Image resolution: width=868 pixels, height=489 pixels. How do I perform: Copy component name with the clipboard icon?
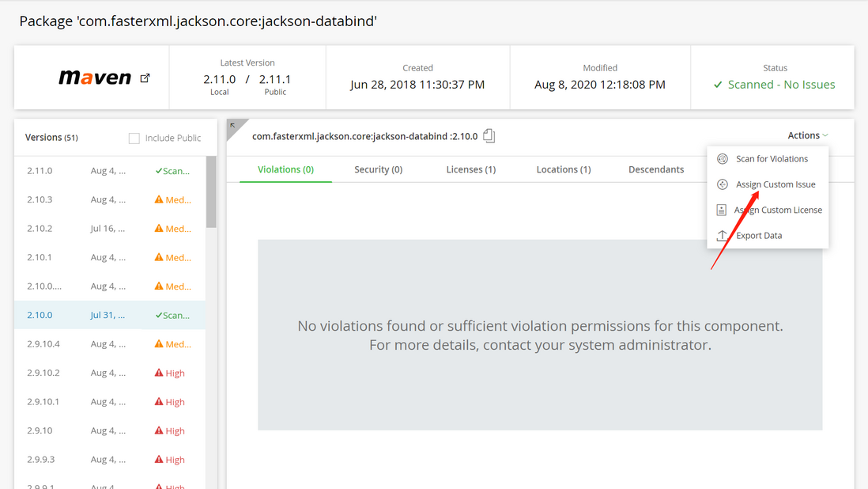click(489, 135)
